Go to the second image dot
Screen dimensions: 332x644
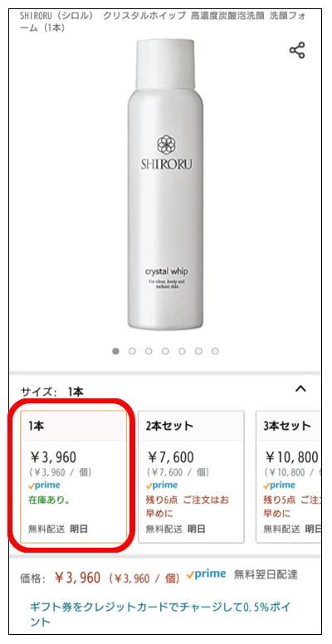(132, 351)
